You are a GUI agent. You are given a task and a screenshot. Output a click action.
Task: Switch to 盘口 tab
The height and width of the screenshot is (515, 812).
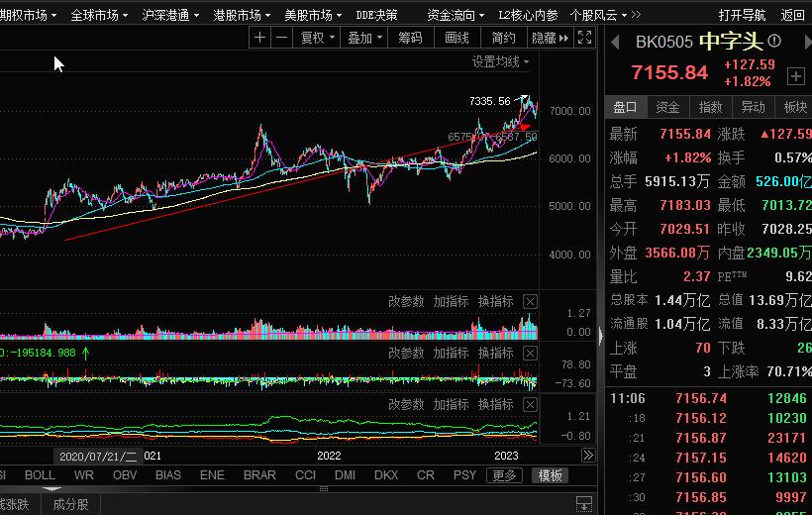625,107
